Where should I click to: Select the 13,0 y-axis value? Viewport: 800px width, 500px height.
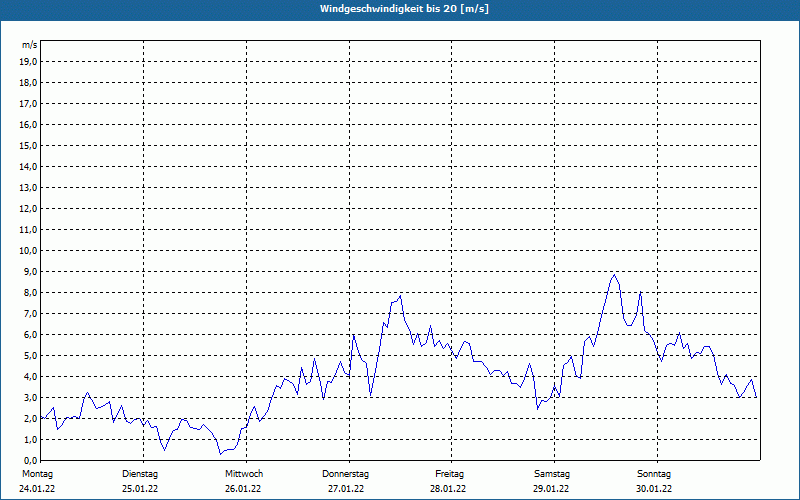pyautogui.click(x=28, y=187)
